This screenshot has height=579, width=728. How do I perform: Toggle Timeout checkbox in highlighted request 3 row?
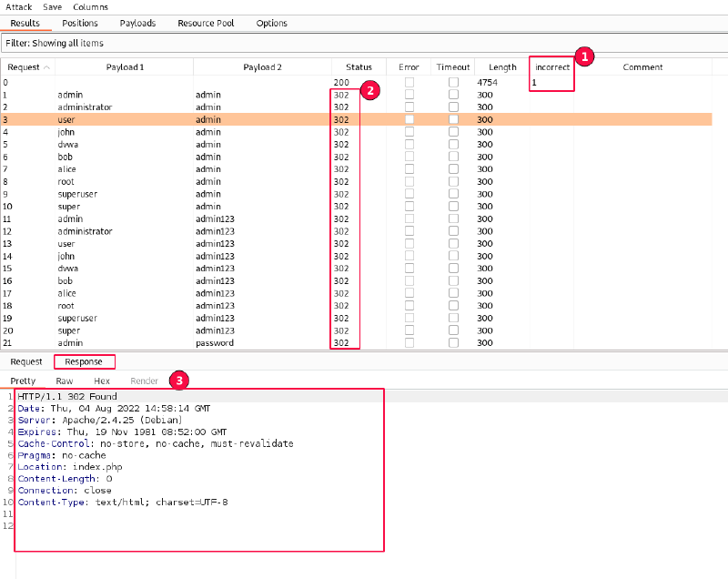coord(453,119)
